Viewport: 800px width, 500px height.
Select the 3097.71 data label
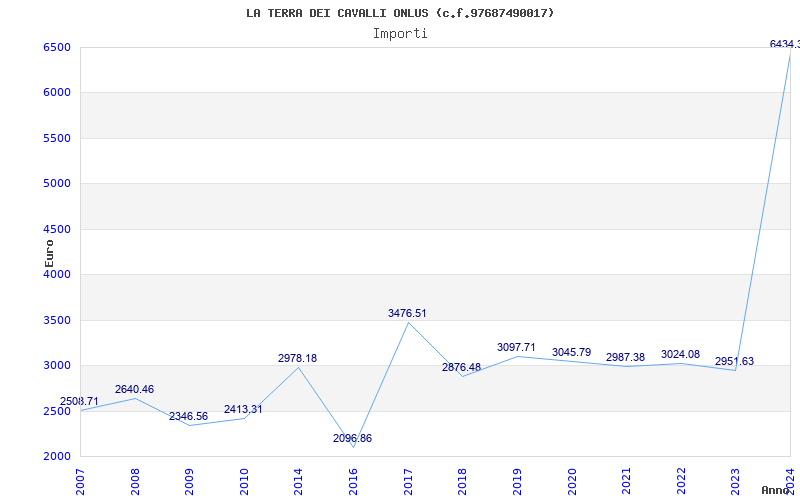point(516,348)
